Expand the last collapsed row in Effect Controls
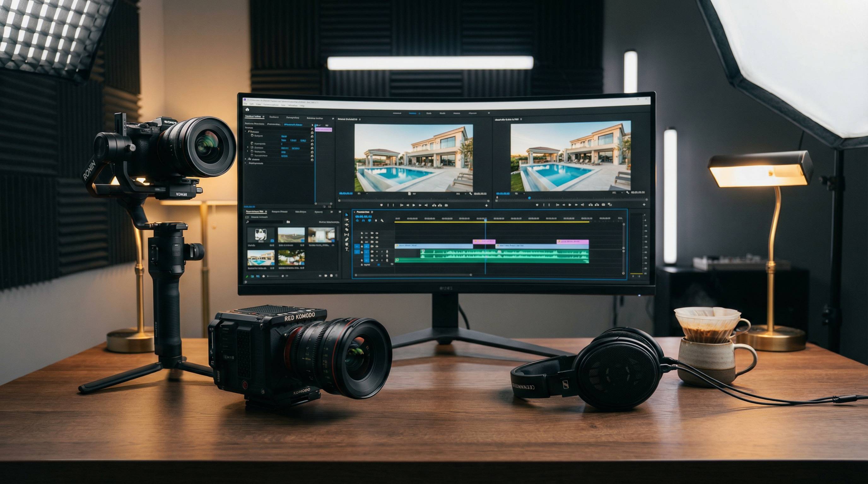This screenshot has width=868, height=484. click(245, 163)
